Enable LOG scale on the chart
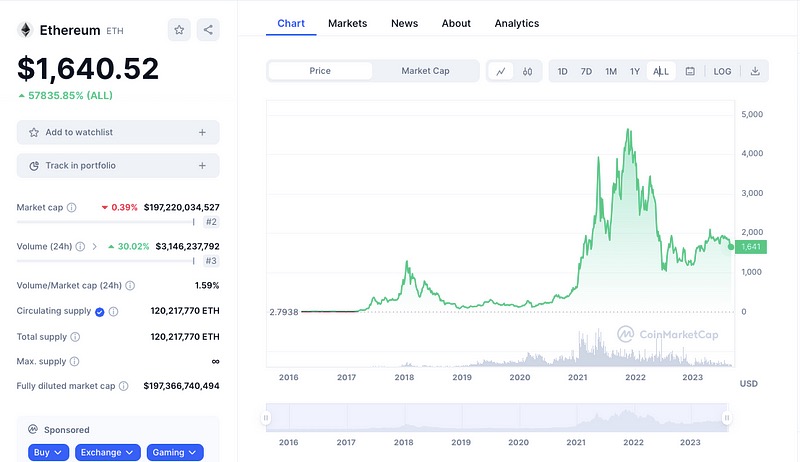The image size is (800, 462). tap(722, 71)
